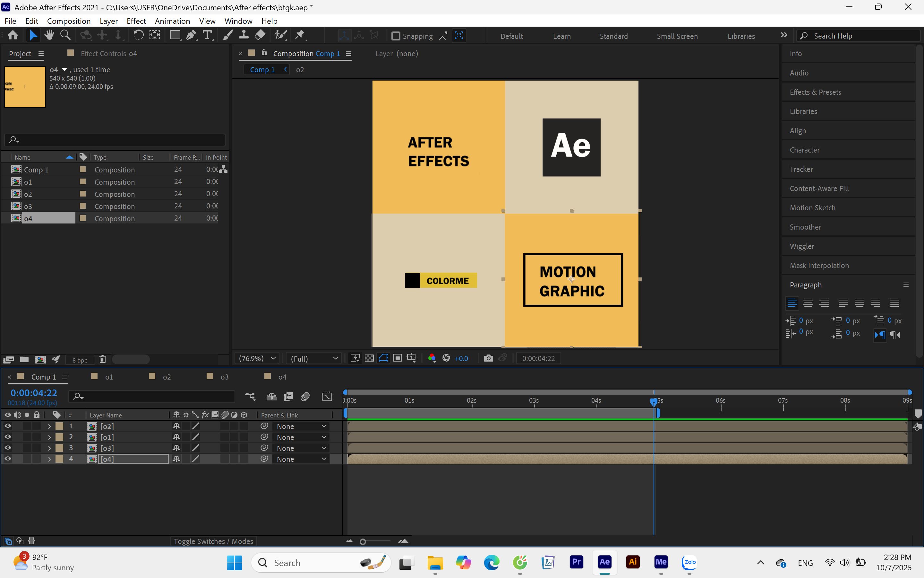Click Toggle Switches / Modes button
The image size is (924, 578).
coord(213,541)
